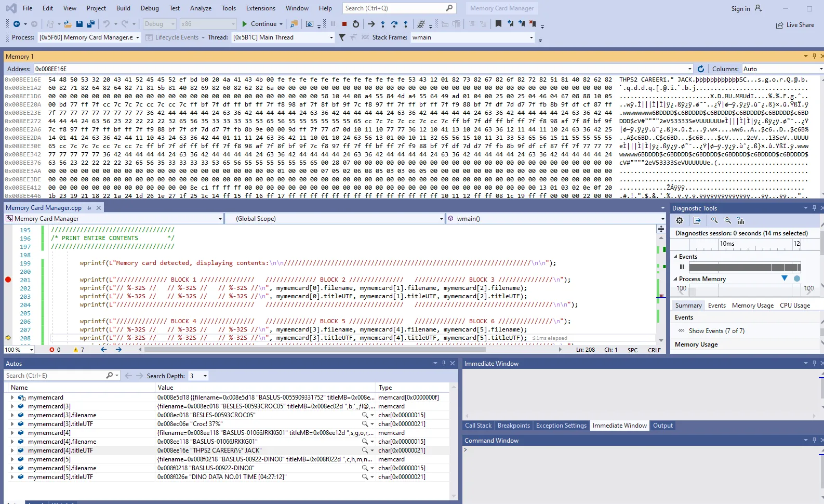Switch to the CPU Usage tab
Viewport: 824px width, 504px height.
[x=794, y=306]
